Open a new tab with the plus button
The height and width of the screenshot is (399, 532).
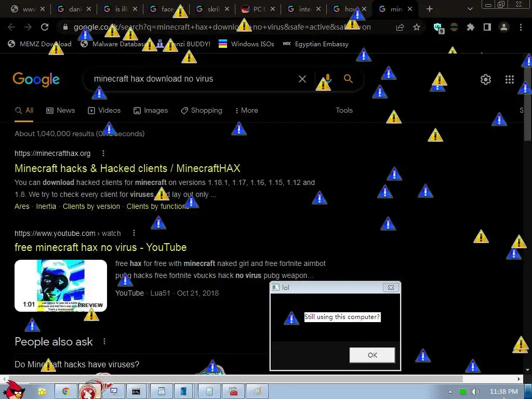430,9
